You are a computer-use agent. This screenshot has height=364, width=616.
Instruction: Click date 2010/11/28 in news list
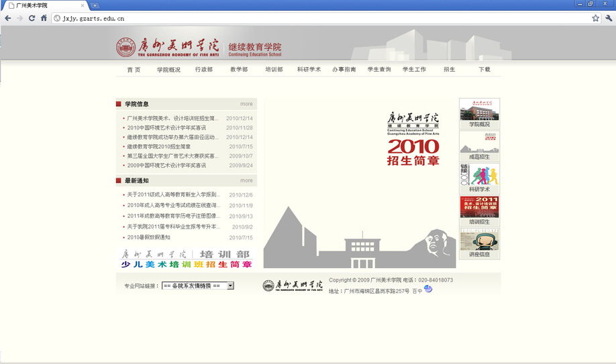(x=240, y=127)
